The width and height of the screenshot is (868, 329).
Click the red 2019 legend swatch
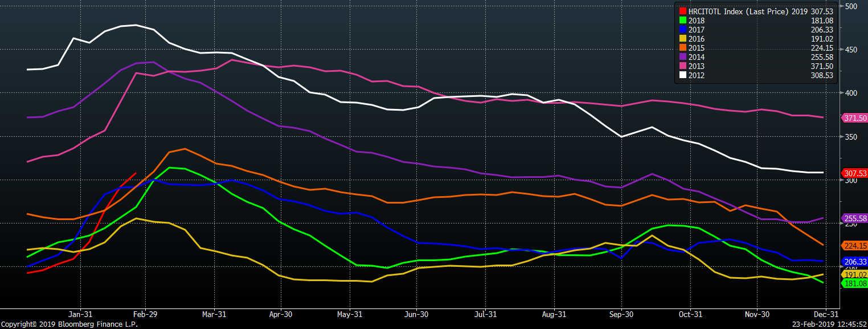(683, 11)
